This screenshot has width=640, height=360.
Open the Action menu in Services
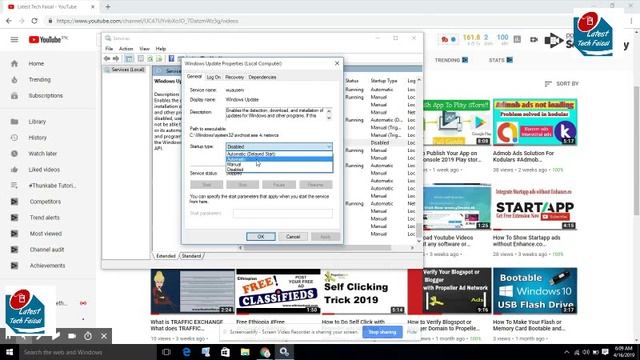click(126, 49)
